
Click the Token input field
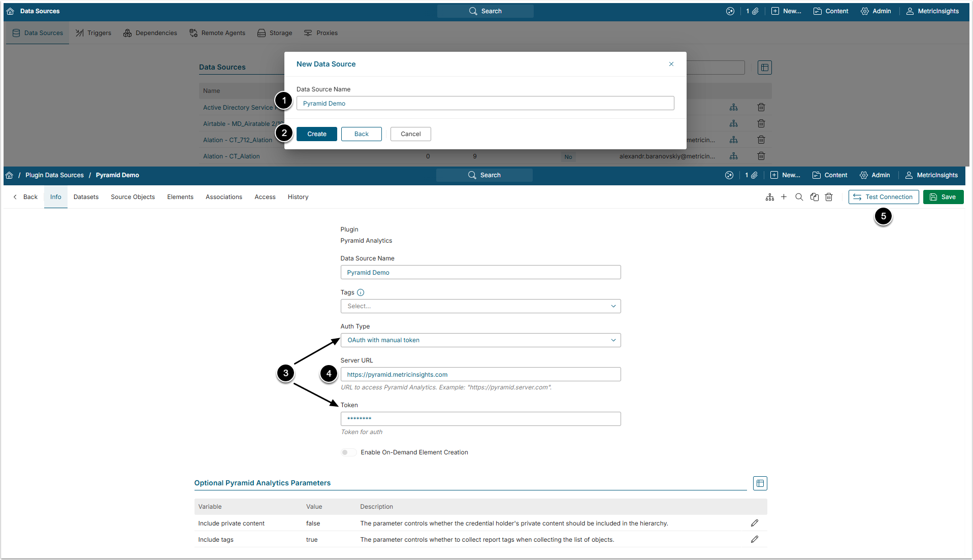480,419
